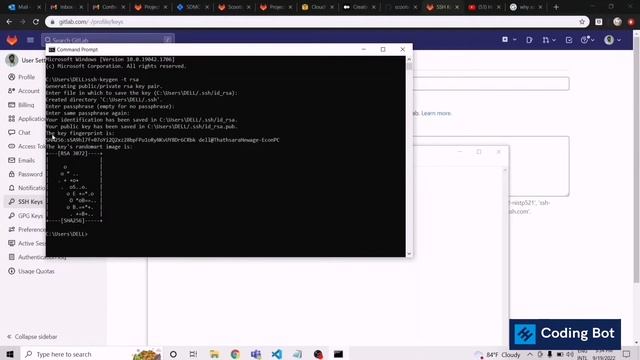
Task: Open the Chrome profile avatar
Action: (617, 22)
